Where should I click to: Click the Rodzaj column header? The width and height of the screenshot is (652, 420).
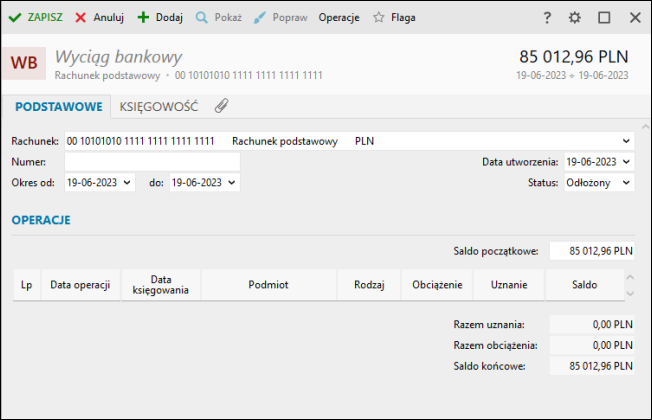coord(369,285)
